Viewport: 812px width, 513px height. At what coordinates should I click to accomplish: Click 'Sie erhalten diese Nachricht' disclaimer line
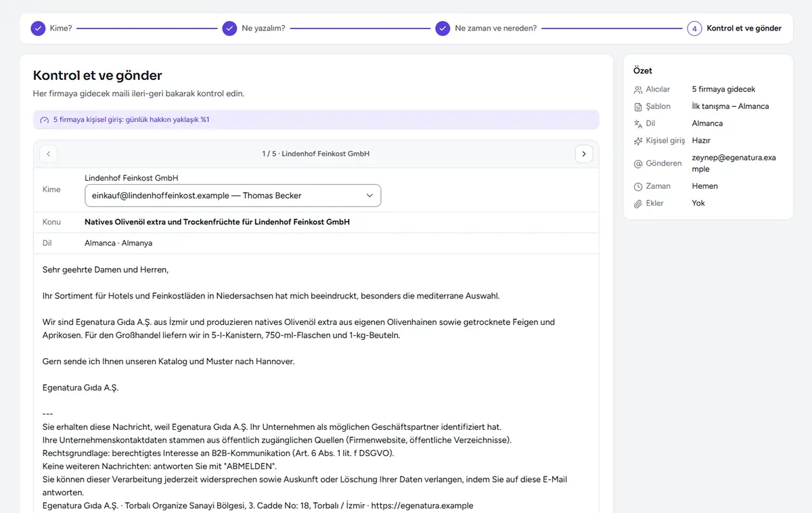[272, 427]
